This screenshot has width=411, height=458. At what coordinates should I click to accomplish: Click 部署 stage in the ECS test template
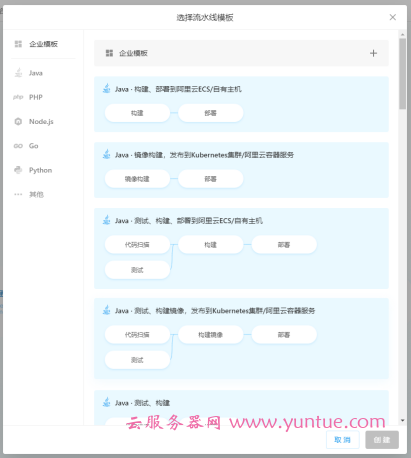tap(284, 245)
